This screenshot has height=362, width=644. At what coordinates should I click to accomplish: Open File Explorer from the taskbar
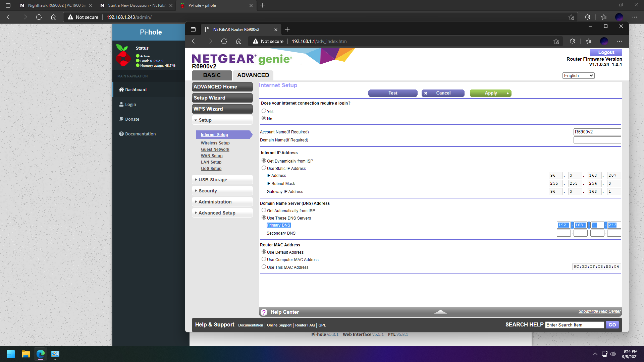[x=26, y=354]
